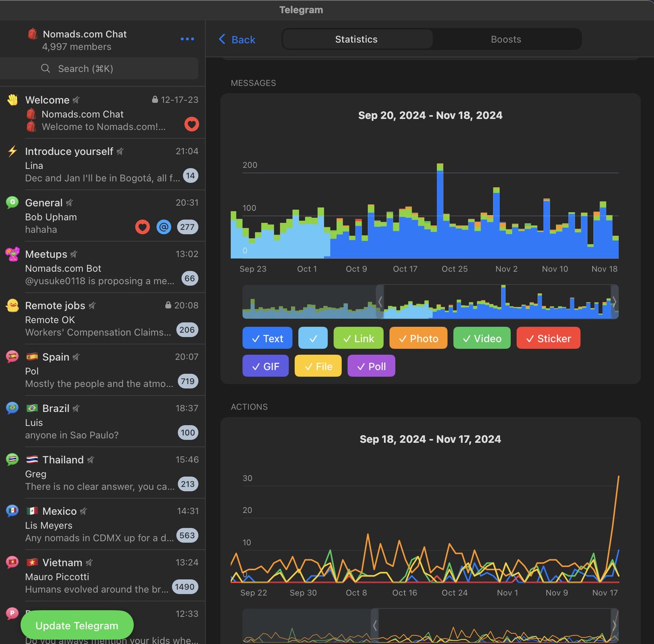The height and width of the screenshot is (644, 654).
Task: Click the left handle of Actions range slider
Action: pos(374,626)
